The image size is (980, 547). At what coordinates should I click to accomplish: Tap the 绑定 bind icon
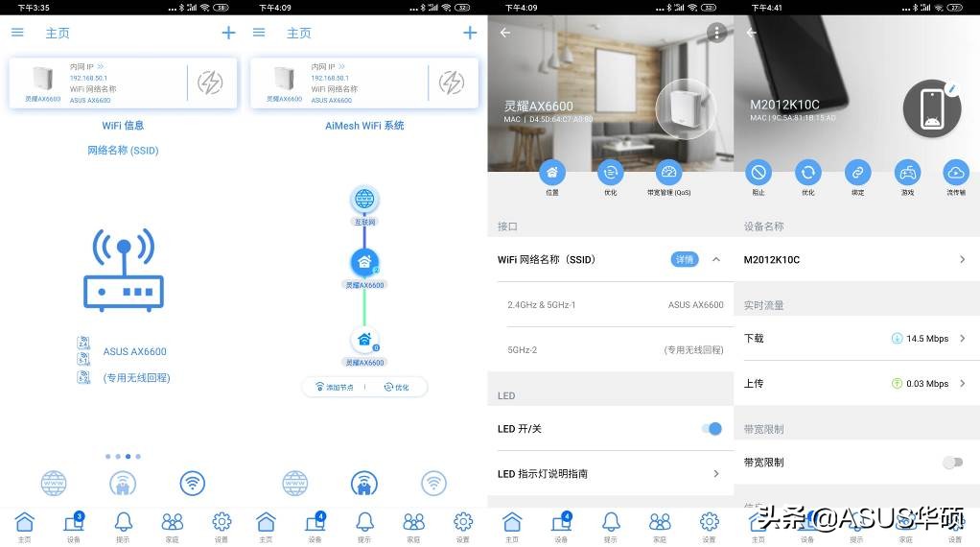pos(857,172)
